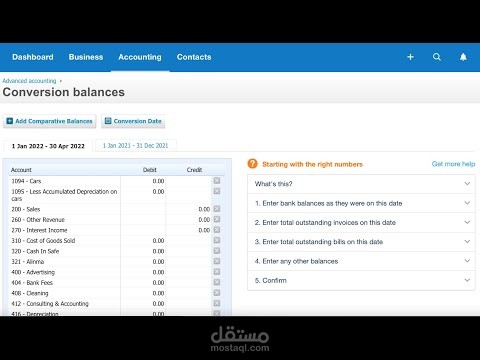Viewport: 480px width, 360px height.
Task: Click the credit field for 260 - Other Revenue
Action: [189, 219]
